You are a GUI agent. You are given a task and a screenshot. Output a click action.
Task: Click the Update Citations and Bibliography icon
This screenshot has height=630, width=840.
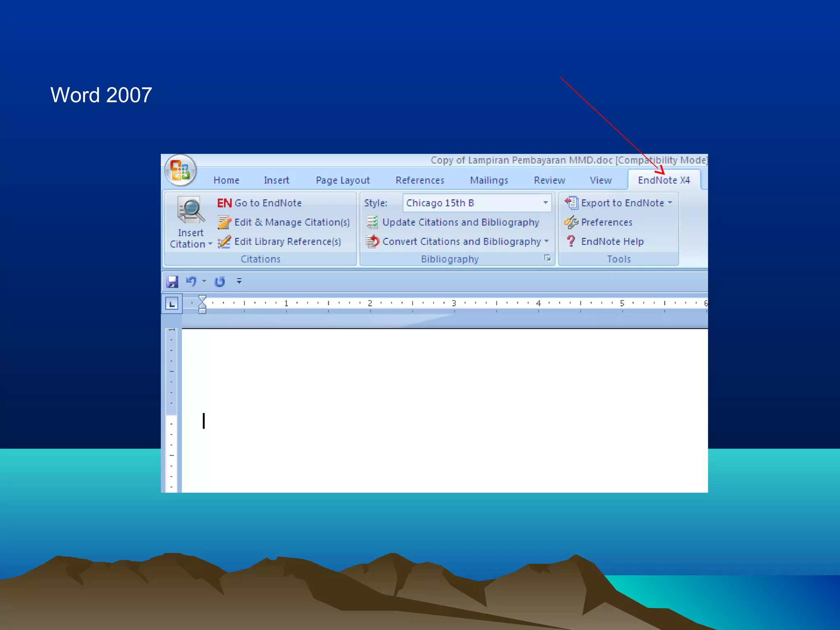372,222
